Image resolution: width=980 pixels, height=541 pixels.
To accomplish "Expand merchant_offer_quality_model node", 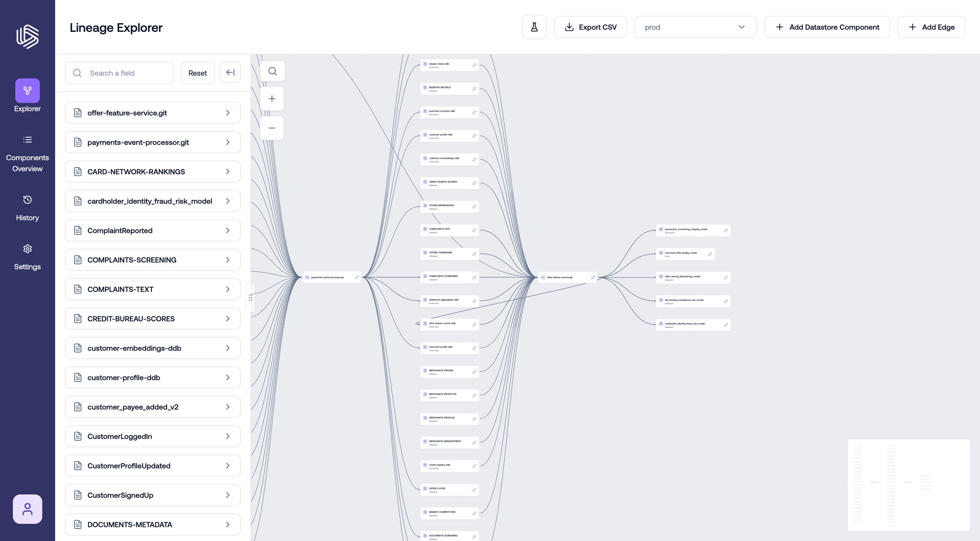I will click(710, 254).
